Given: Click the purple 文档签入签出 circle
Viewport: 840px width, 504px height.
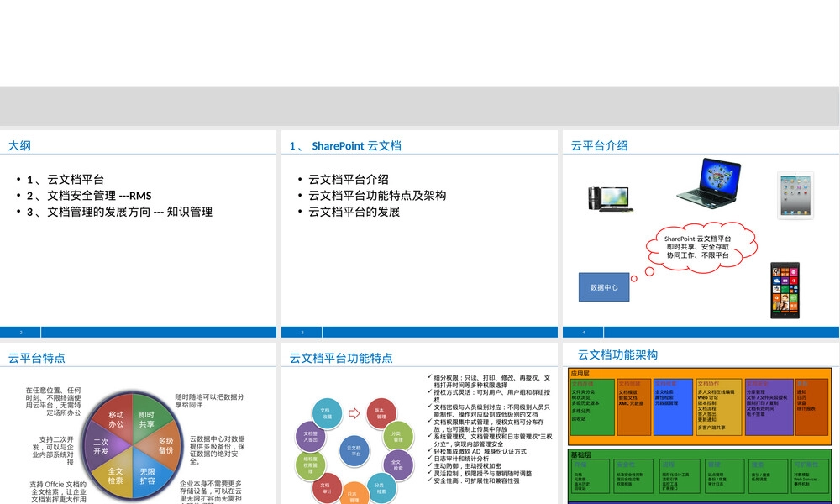Looking at the screenshot, I should point(311,437).
